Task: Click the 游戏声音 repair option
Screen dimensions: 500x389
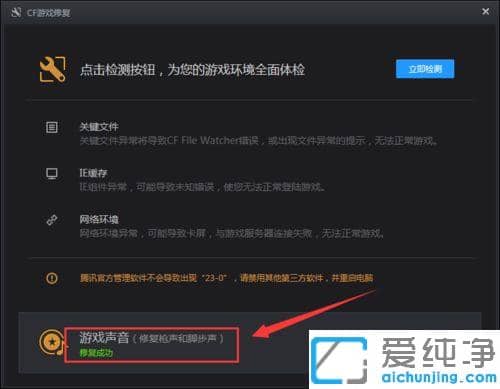Action: pos(152,345)
